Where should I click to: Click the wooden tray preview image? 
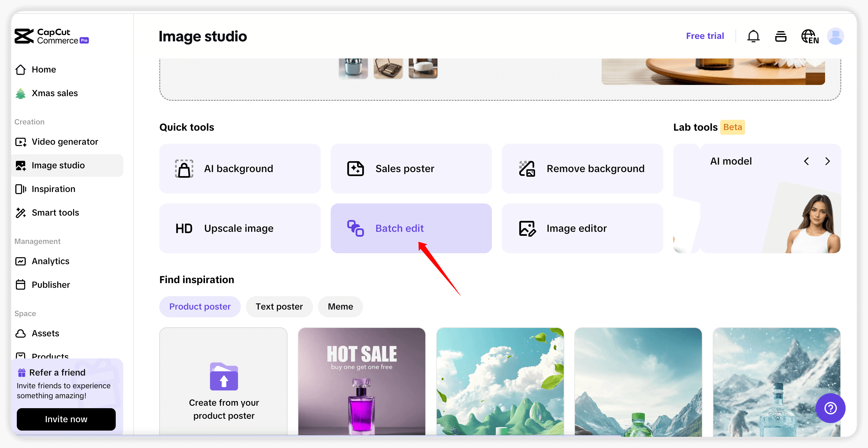pos(713,72)
